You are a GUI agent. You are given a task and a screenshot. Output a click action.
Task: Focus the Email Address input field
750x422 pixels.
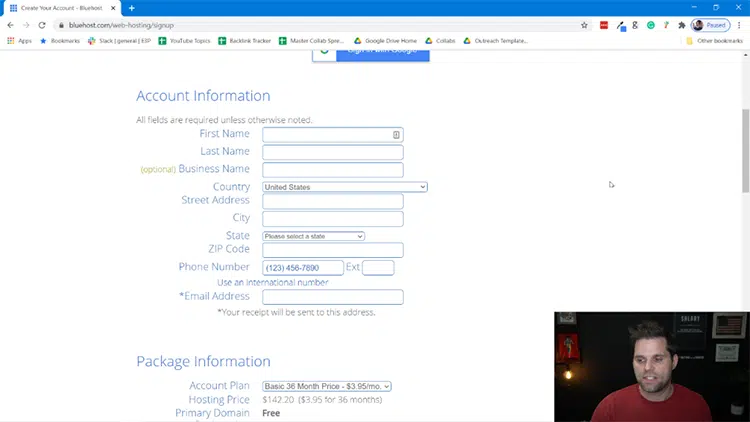[332, 297]
